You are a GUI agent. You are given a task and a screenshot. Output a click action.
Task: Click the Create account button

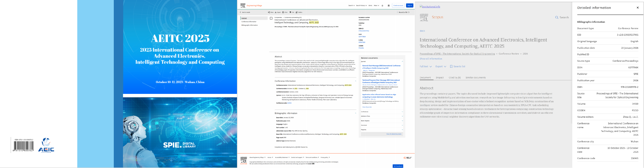[x=398, y=6]
